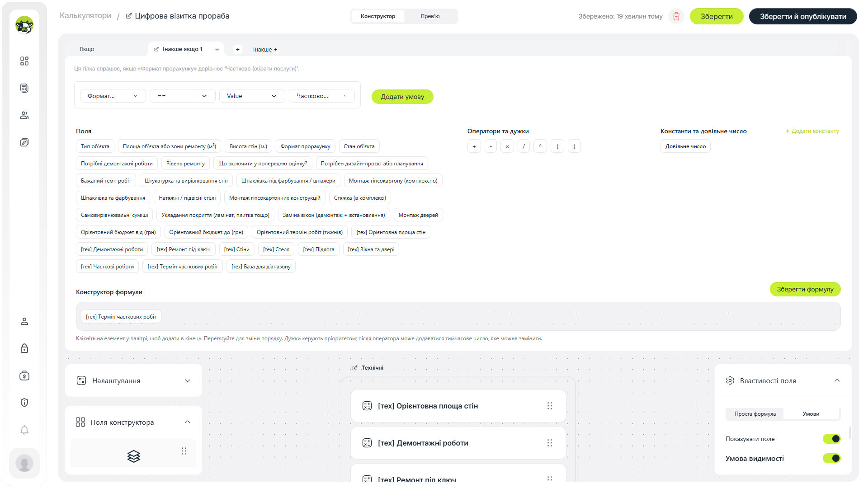The width and height of the screenshot is (868, 488).
Task: Toggle the Показувати поле switch
Action: pos(831,439)
